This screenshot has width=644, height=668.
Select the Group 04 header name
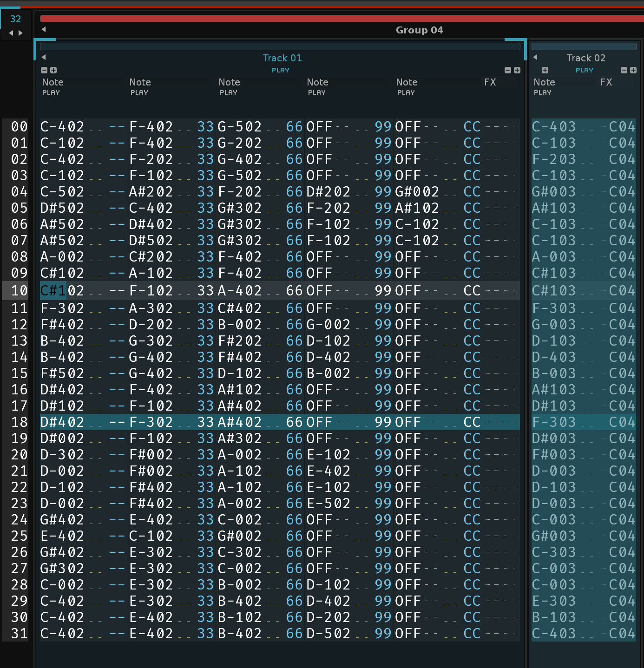tap(419, 30)
